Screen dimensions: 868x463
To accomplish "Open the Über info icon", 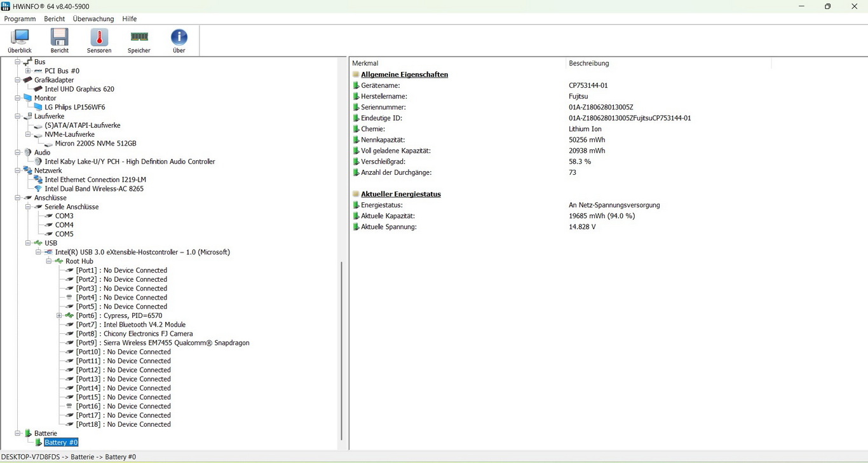I will (x=179, y=41).
